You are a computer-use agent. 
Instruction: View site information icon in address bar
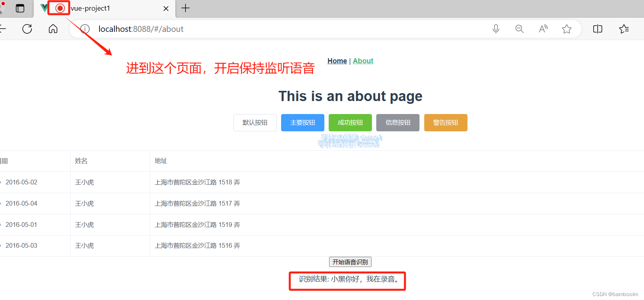pyautogui.click(x=85, y=29)
